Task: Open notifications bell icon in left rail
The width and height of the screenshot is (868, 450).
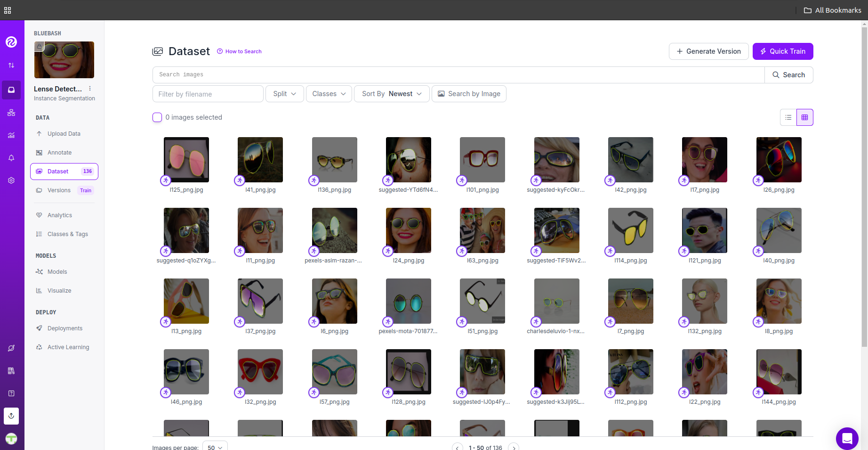Action: pos(11,158)
